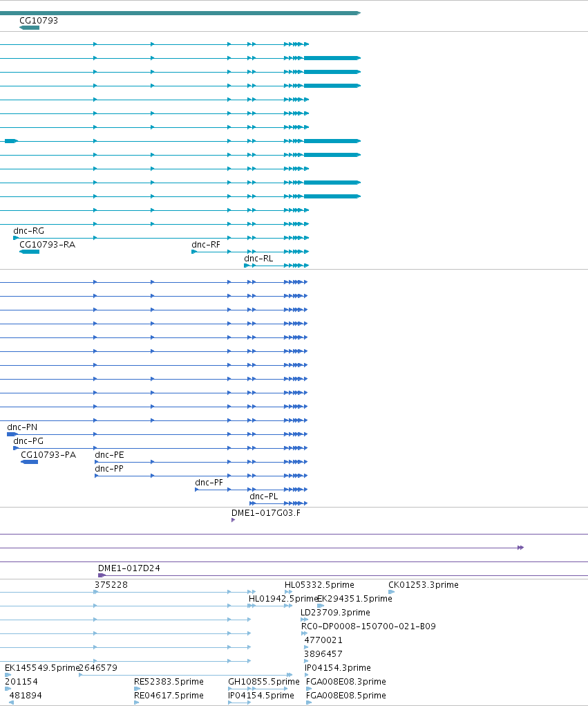The width and height of the screenshot is (588, 706).
Task: Click the DME1-017G03.F label
Action: [266, 513]
